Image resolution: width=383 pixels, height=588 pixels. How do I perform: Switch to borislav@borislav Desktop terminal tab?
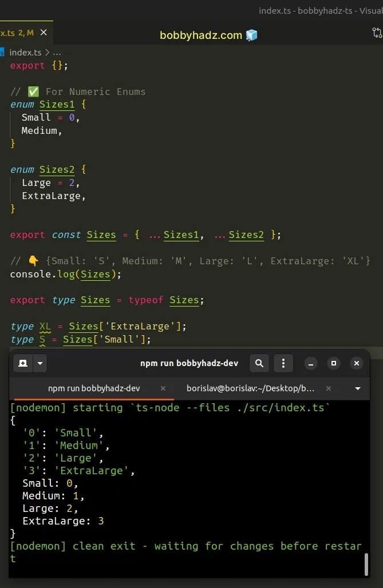[250, 388]
